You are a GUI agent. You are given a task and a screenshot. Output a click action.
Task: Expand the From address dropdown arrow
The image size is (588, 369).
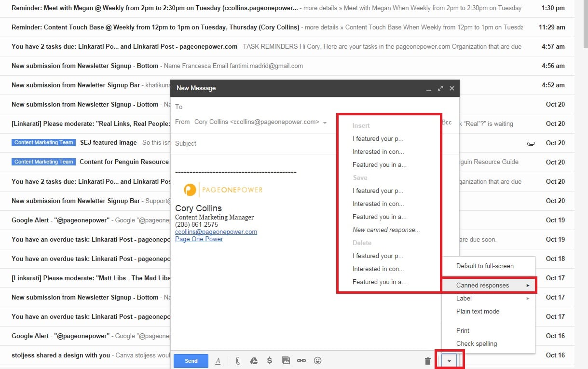(325, 123)
